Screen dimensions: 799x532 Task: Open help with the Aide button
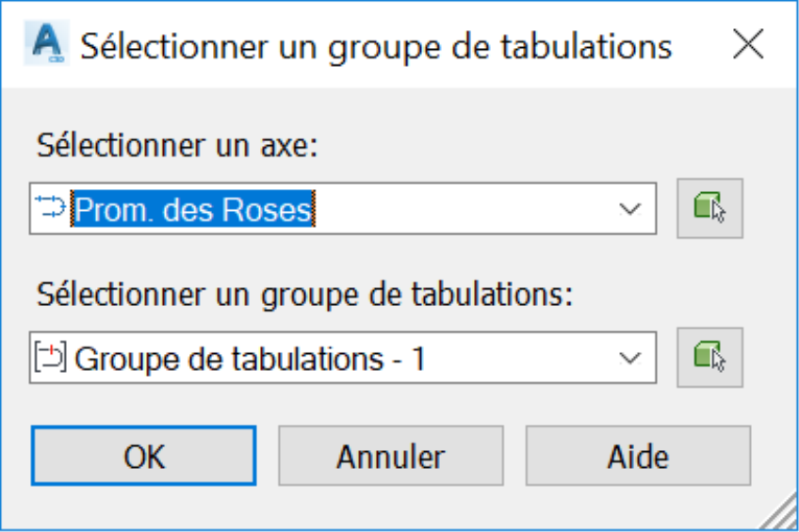point(638,456)
